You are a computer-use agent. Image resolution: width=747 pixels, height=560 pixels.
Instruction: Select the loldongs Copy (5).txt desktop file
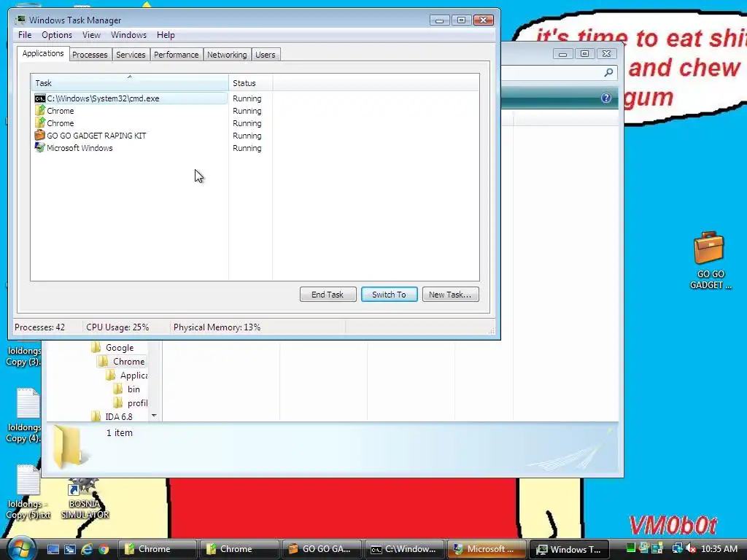coord(28,492)
